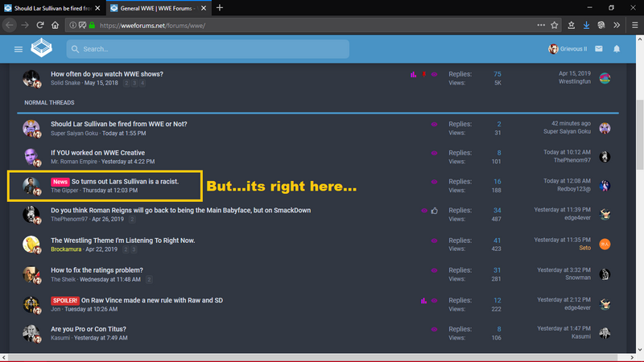The height and width of the screenshot is (362, 644).
Task: Bookmark this page with star icon
Action: click(554, 25)
